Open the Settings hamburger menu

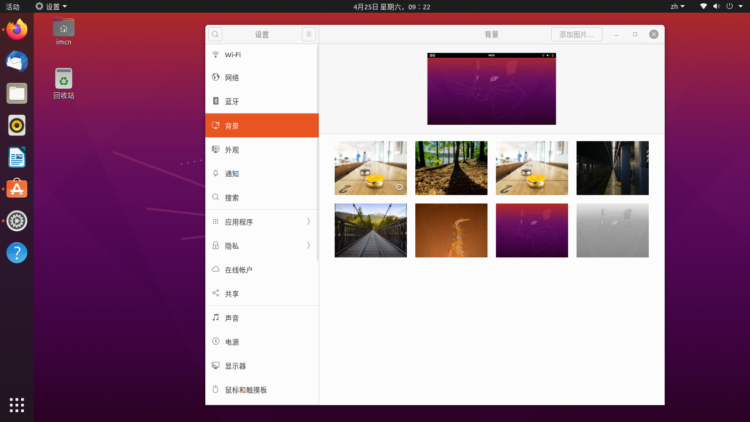click(x=308, y=34)
